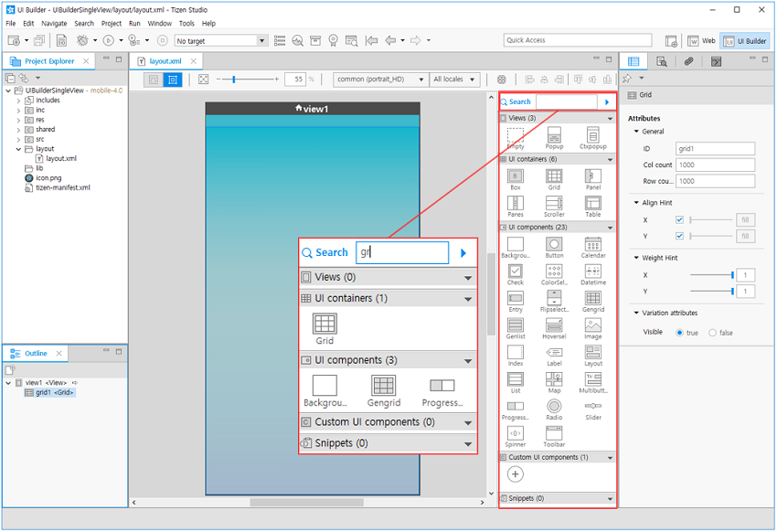The image size is (777, 532).
Task: Toggle the Align Hint Y checkbox
Action: click(678, 236)
